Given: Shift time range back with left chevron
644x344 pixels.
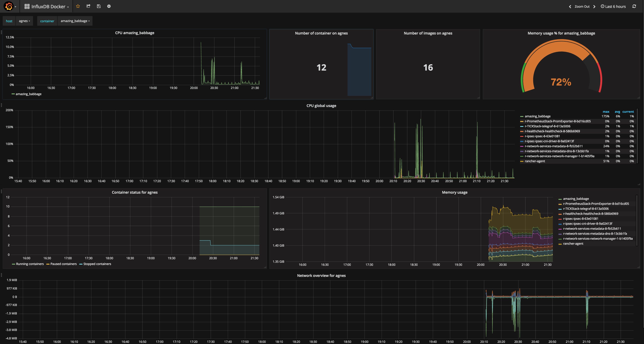Looking at the screenshot, I should [x=570, y=7].
